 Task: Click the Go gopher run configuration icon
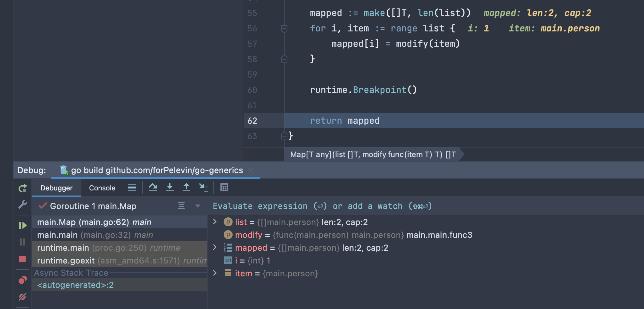click(64, 170)
